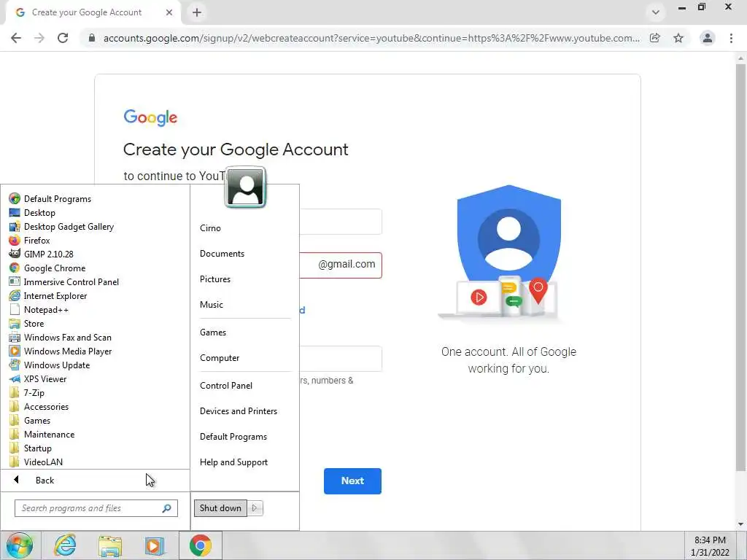Go back using the browser back arrow
The image size is (747, 560).
pyautogui.click(x=16, y=38)
